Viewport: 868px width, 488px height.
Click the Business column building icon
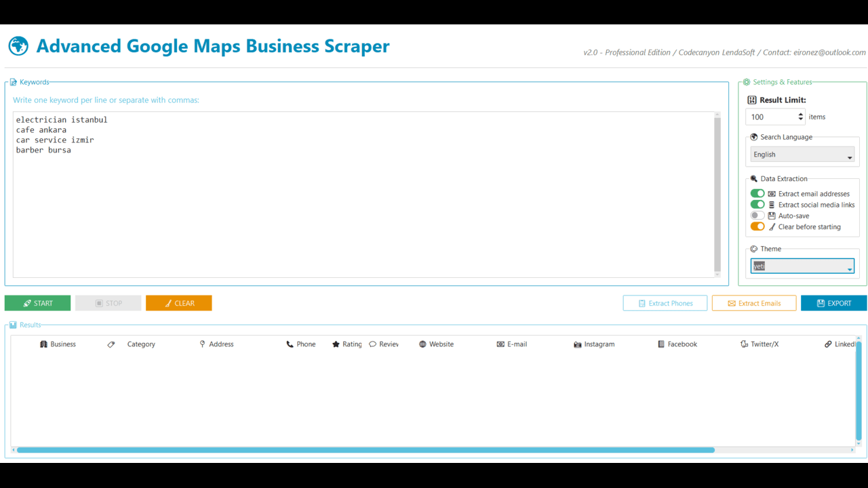[44, 344]
